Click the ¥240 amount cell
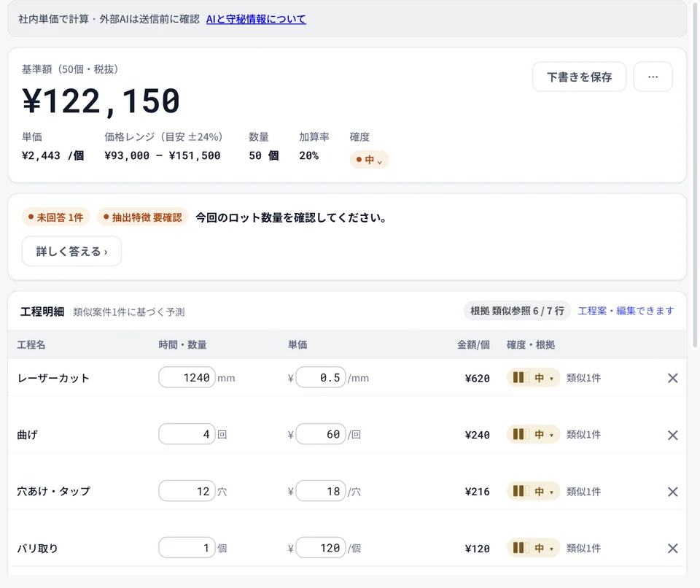 [x=477, y=436]
